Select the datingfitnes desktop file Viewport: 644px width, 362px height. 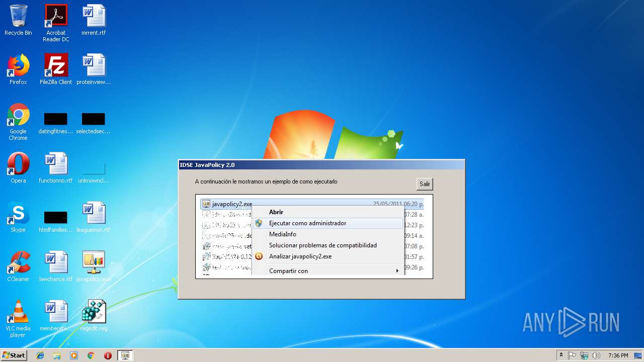click(x=56, y=124)
